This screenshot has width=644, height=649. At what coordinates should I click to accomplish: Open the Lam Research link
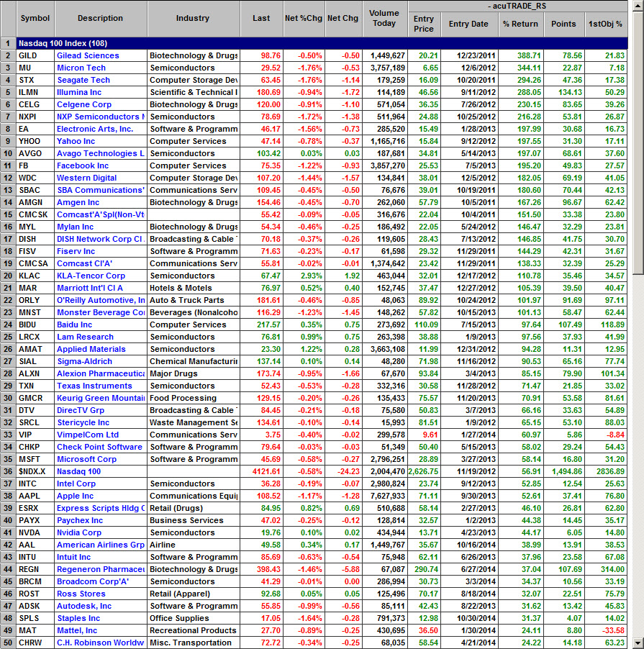point(85,337)
